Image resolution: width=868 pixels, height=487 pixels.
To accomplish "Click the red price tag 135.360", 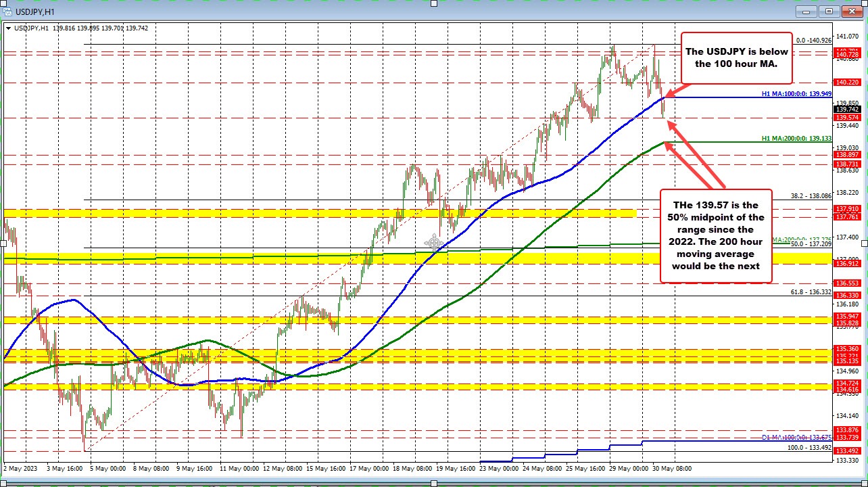I will point(847,349).
